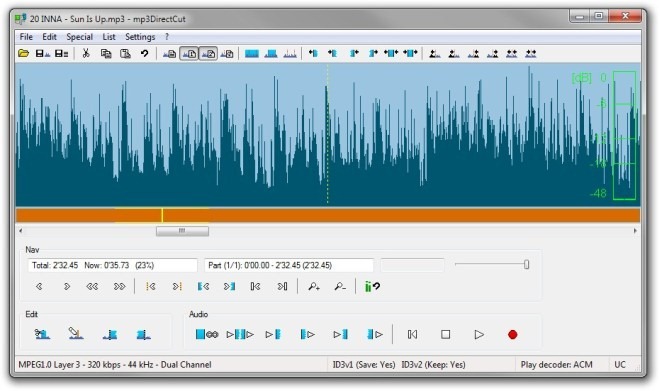Click the right scroll arrow of waveform
The image size is (660, 391).
(x=635, y=231)
